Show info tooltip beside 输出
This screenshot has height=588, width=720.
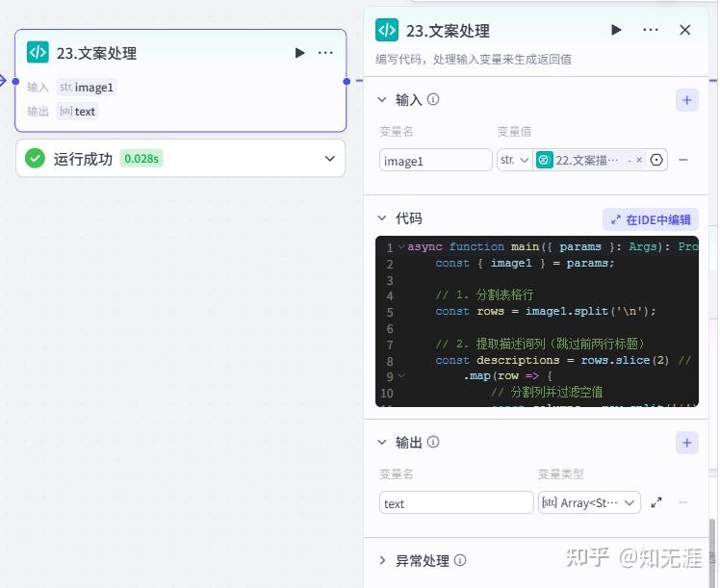(433, 442)
